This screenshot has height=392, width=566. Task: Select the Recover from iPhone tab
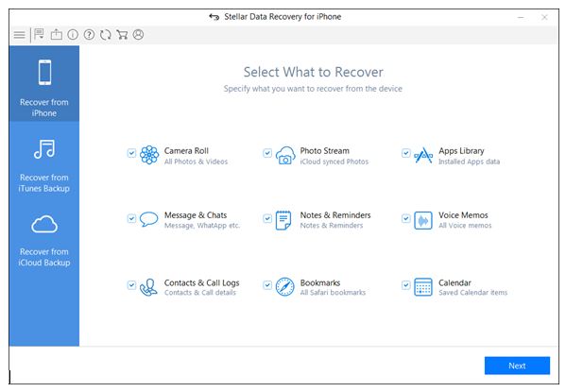coord(44,84)
